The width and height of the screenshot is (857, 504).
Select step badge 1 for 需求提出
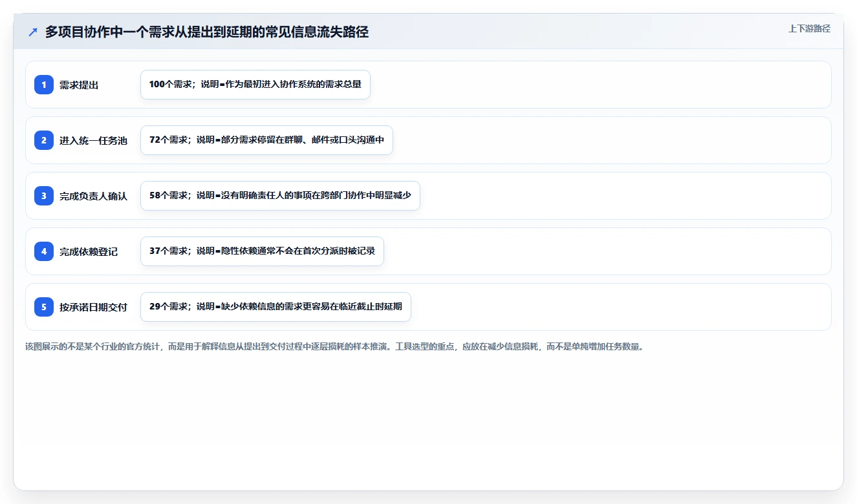coord(44,85)
